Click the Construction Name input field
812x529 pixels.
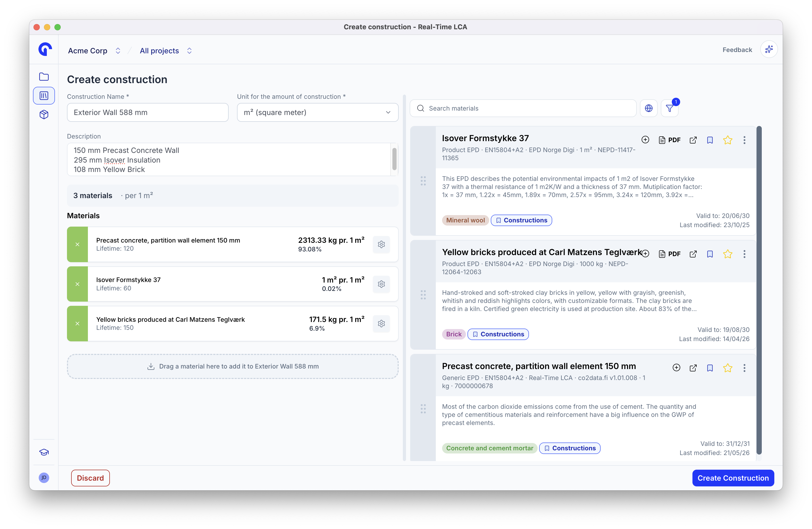tap(148, 112)
